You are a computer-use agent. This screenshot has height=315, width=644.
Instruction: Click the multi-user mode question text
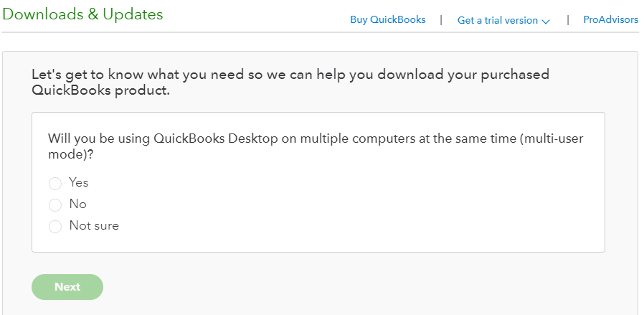(316, 146)
